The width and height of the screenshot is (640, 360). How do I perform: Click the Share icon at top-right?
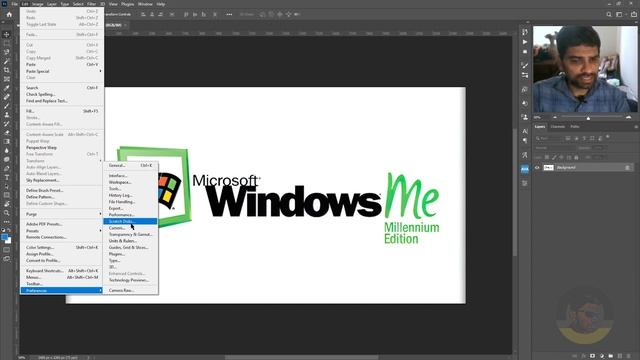tap(633, 14)
